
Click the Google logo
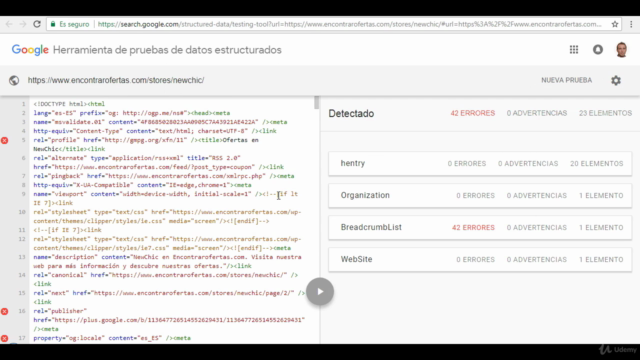coord(30,50)
